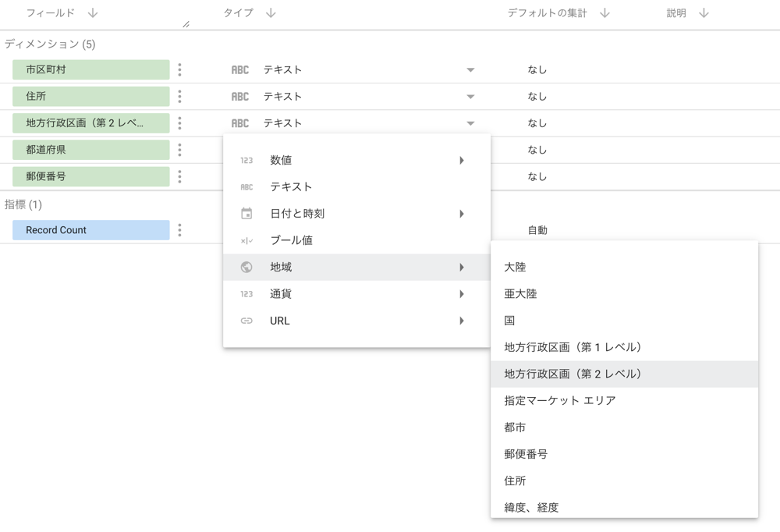Screen dimensions: 780x532
Task: Click the three-dot menu beside 住所 field
Action: point(179,97)
